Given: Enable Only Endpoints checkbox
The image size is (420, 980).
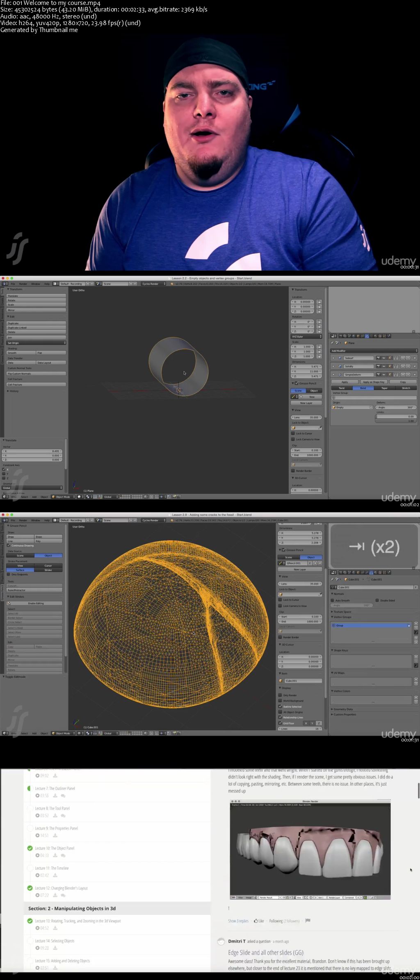Looking at the screenshot, I should click(x=8, y=574).
